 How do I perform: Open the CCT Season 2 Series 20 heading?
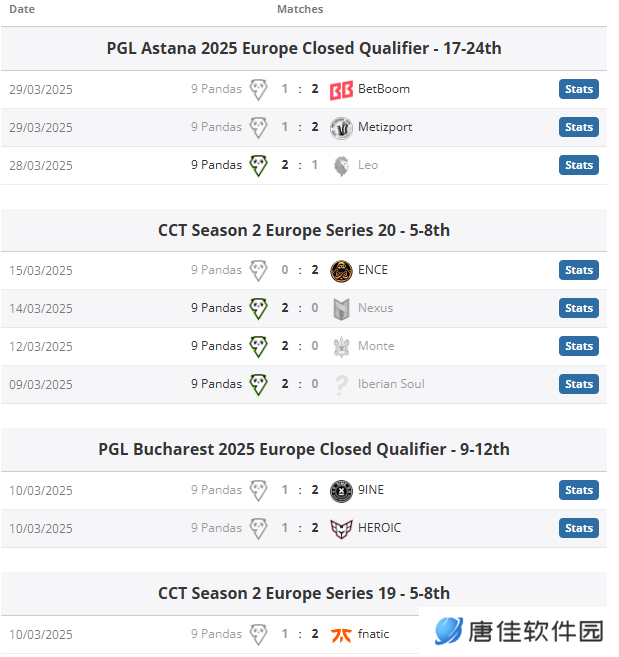click(x=304, y=230)
